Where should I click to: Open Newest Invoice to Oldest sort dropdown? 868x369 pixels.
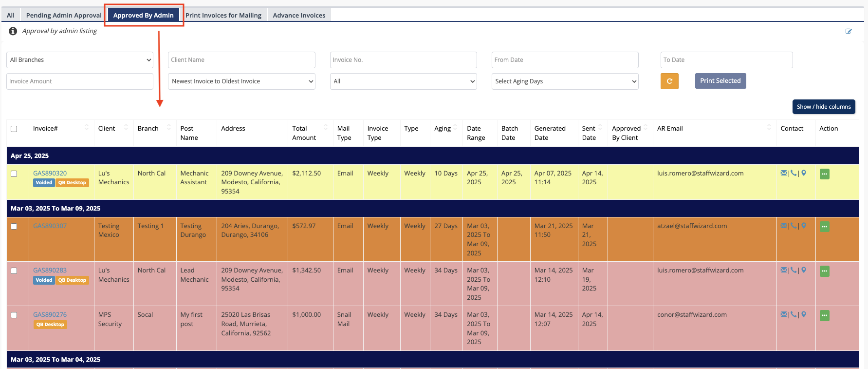[241, 81]
